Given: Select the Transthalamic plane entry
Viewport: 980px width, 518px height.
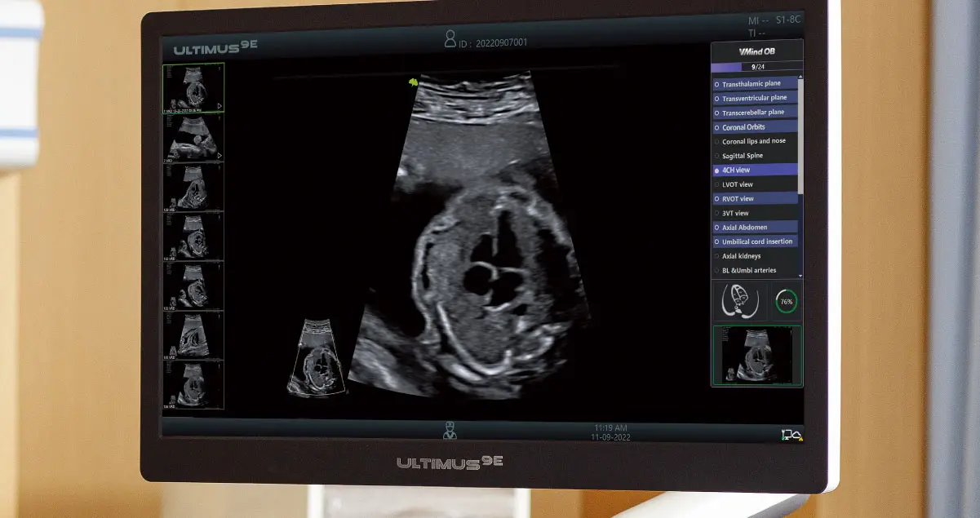Looking at the screenshot, I should (x=755, y=84).
